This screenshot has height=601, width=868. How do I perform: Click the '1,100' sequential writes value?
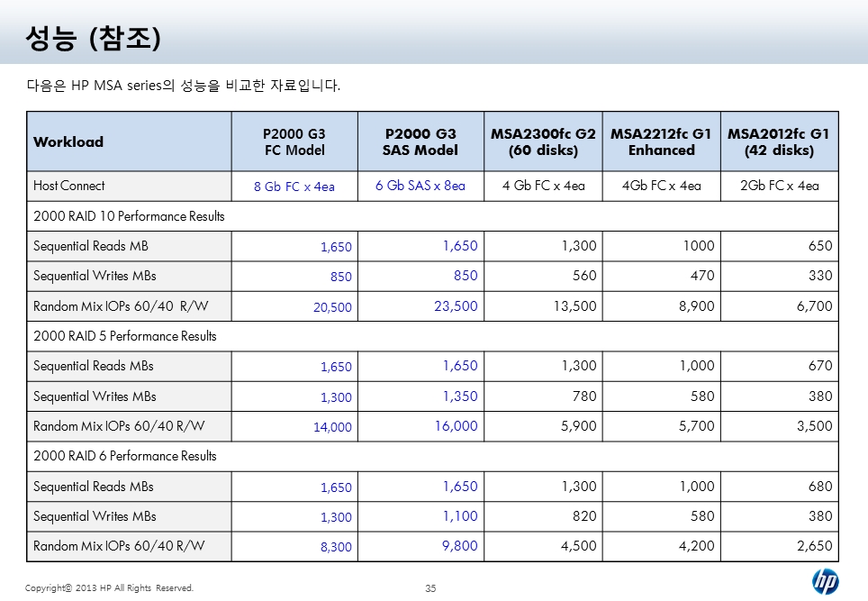pos(460,516)
